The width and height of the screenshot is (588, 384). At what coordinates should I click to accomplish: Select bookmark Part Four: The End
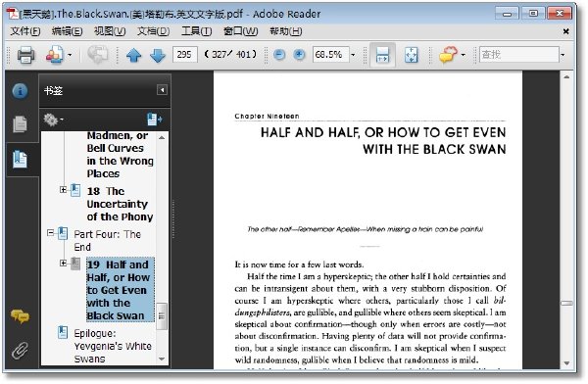108,240
